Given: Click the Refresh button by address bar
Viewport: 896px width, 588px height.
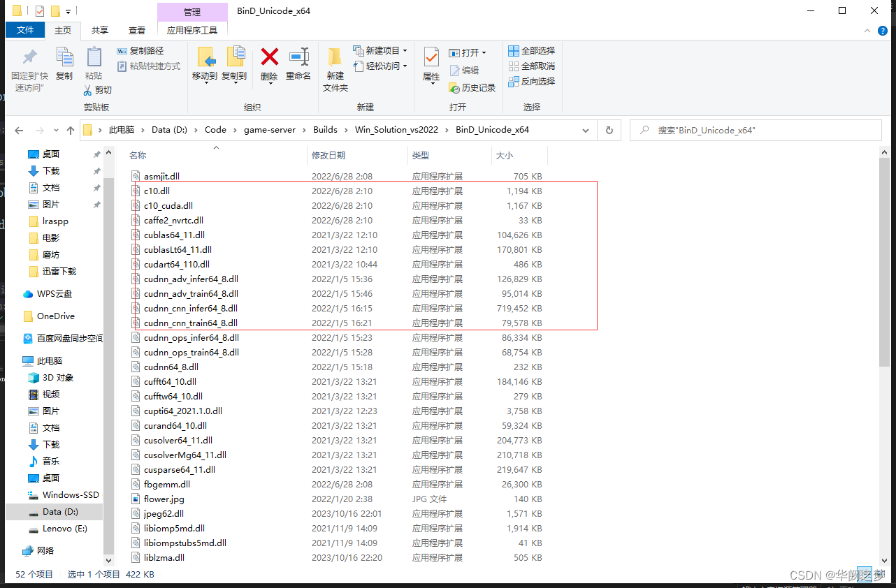Looking at the screenshot, I should [609, 130].
